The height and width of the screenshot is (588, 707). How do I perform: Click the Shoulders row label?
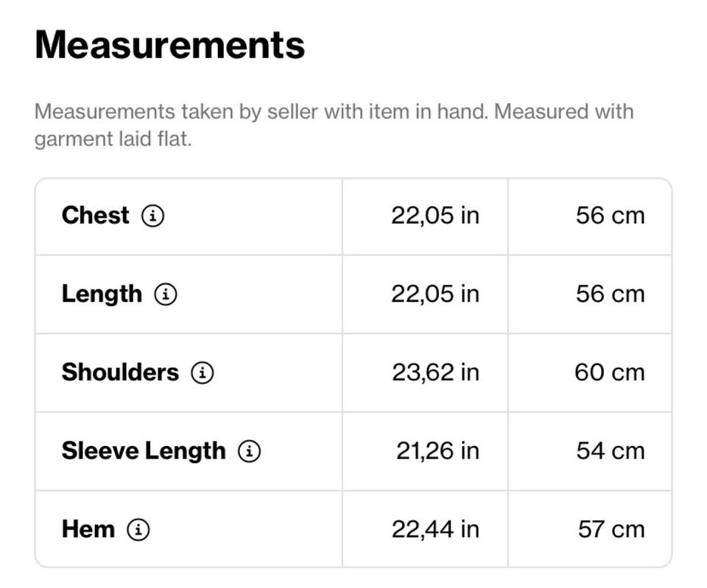click(120, 372)
